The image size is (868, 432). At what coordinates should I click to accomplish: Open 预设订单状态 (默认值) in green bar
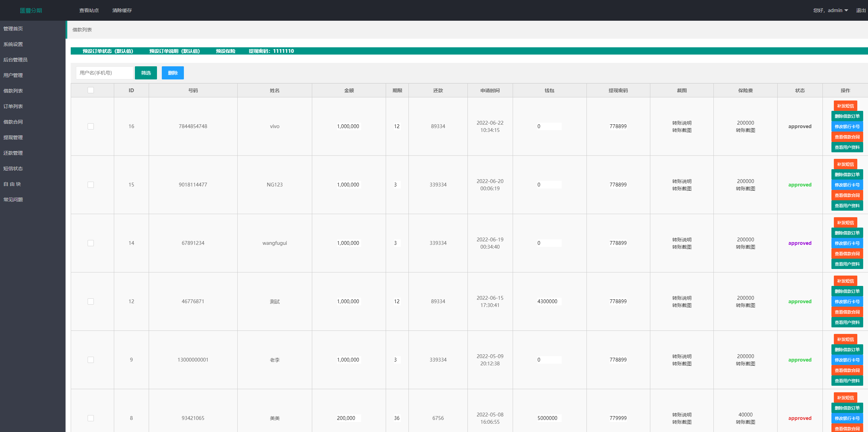[108, 51]
